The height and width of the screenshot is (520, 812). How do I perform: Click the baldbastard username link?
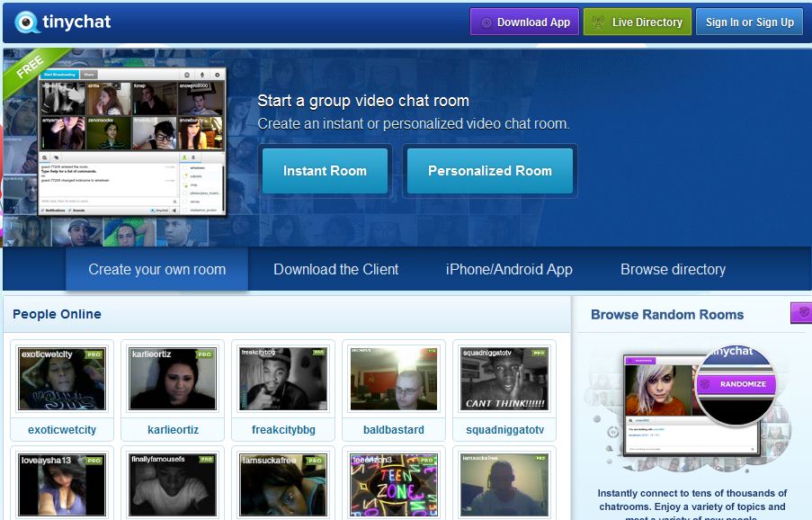point(394,430)
